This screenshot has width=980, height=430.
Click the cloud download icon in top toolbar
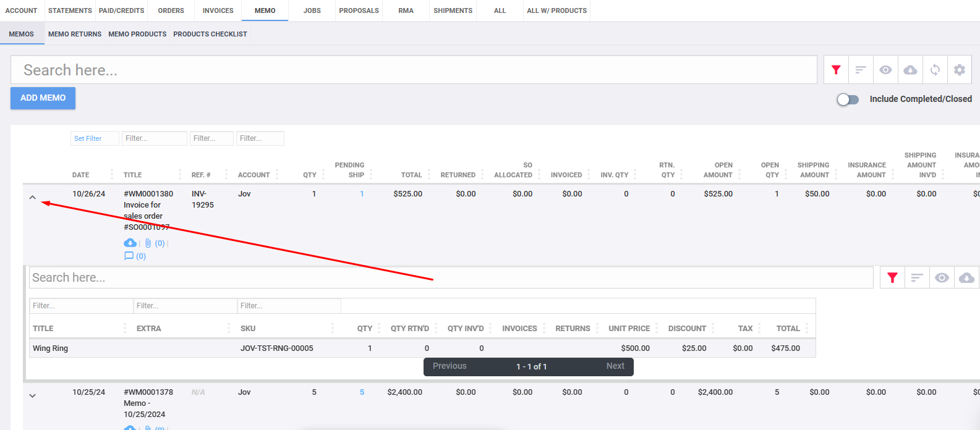pos(910,70)
